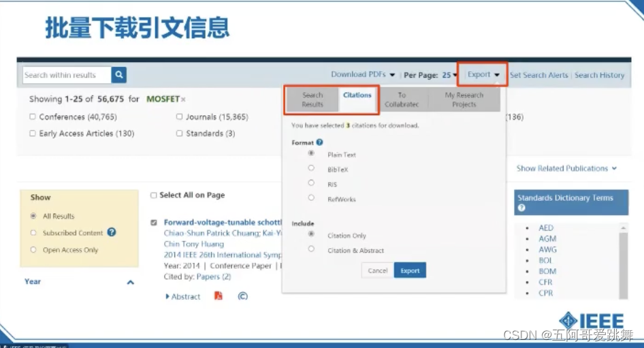Tick the Standards (3) checkbox
The height and width of the screenshot is (348, 644).
coord(179,133)
